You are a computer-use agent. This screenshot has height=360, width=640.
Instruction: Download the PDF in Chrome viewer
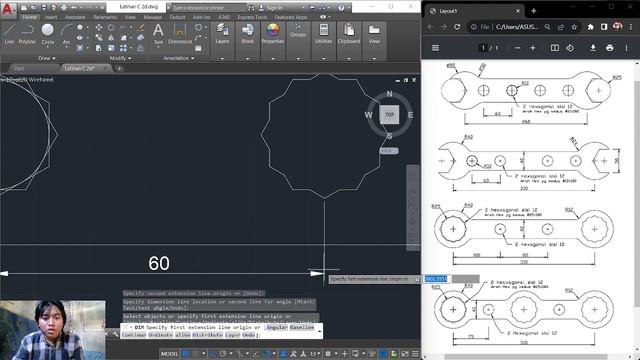[593, 48]
